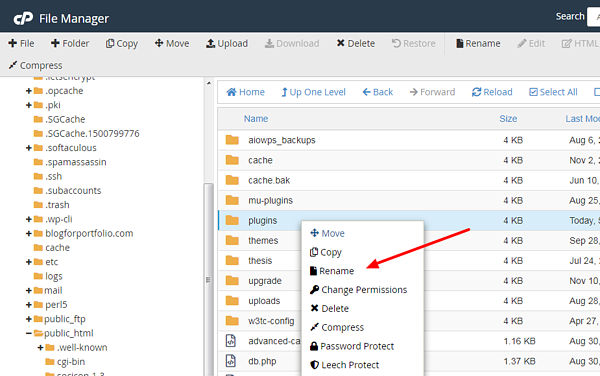
Task: Click Delete in the top toolbar
Action: tap(355, 44)
